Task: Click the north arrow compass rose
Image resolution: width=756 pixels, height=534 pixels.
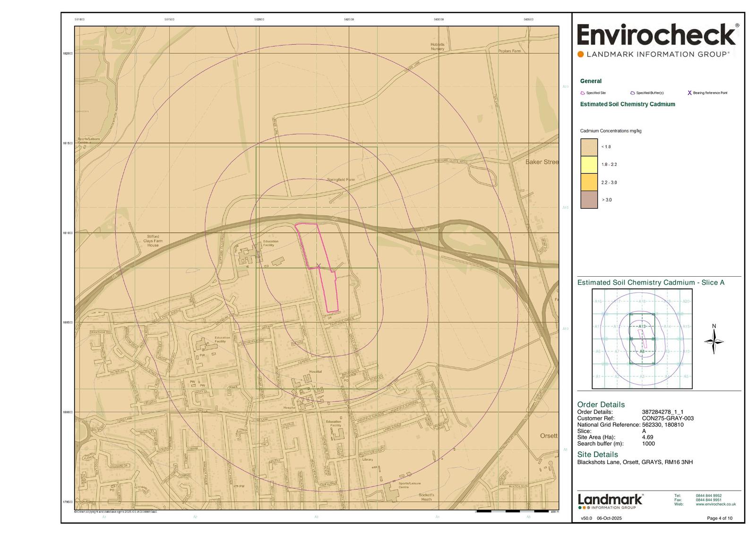Action: coord(714,341)
